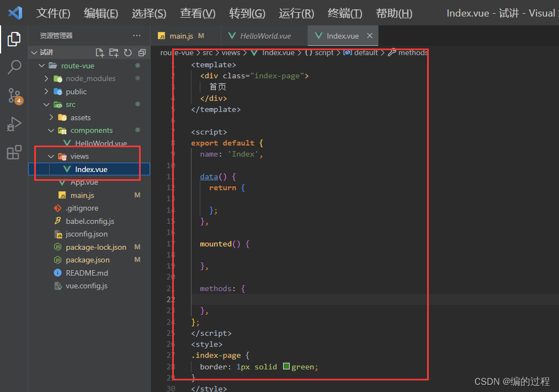Open explorer more actions ellipsis menu

tap(136, 36)
